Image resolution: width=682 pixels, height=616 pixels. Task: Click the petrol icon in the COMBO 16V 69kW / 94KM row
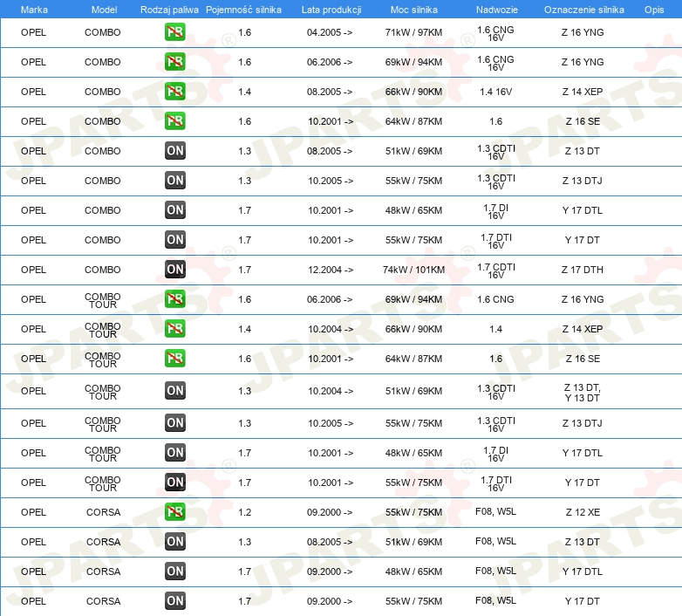coord(174,62)
